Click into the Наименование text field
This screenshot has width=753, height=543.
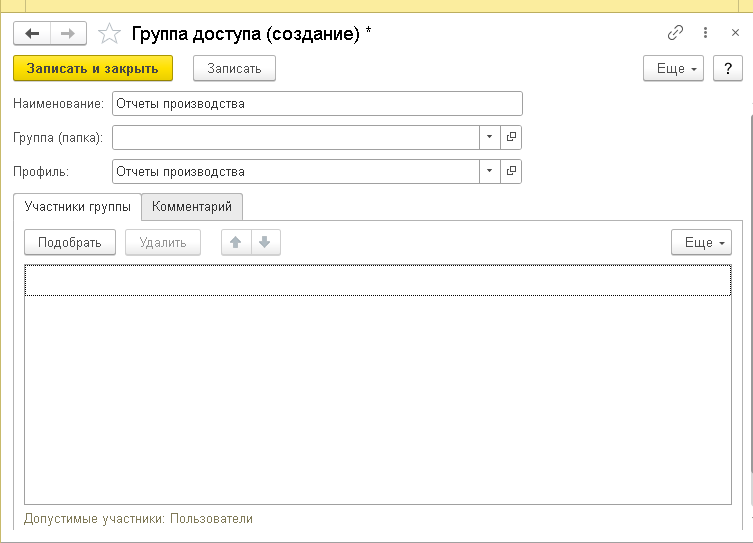tap(317, 103)
